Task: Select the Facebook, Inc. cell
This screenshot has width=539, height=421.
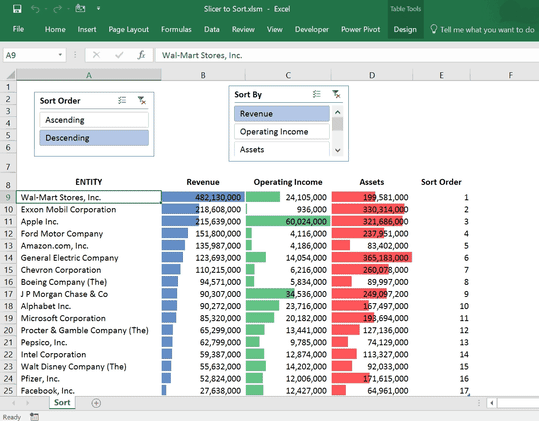Action: pyautogui.click(x=89, y=391)
